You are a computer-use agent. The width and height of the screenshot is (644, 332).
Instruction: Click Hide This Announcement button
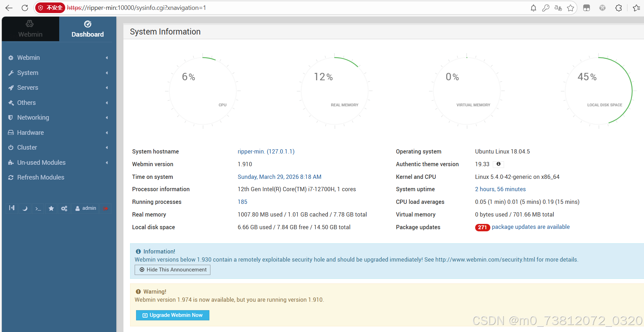[173, 270]
